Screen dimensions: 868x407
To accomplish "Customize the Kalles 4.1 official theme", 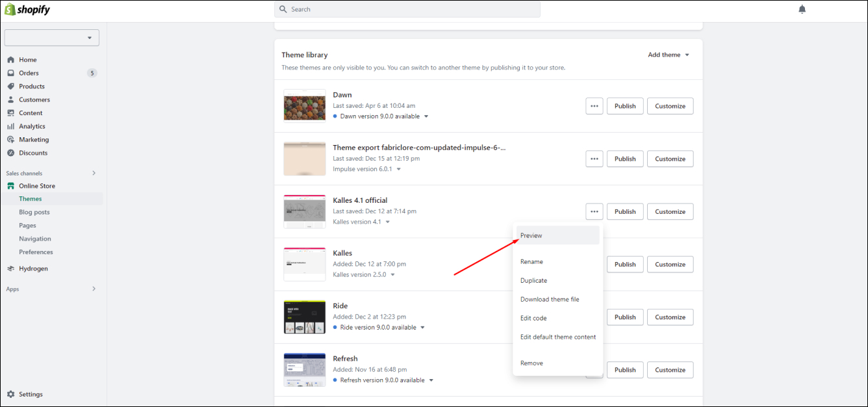I will click(670, 211).
